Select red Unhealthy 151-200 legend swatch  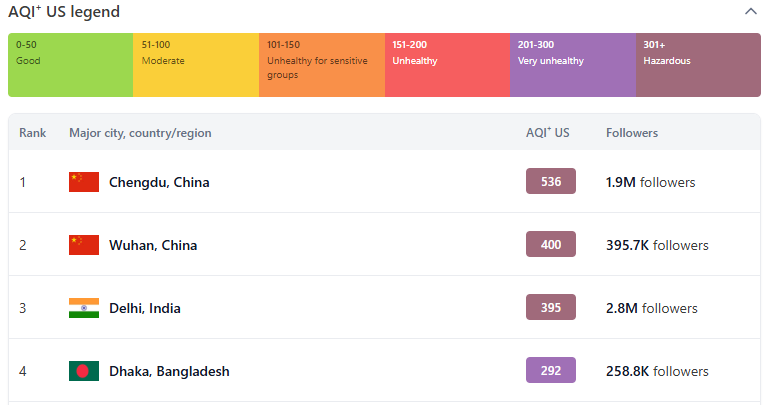pos(447,65)
